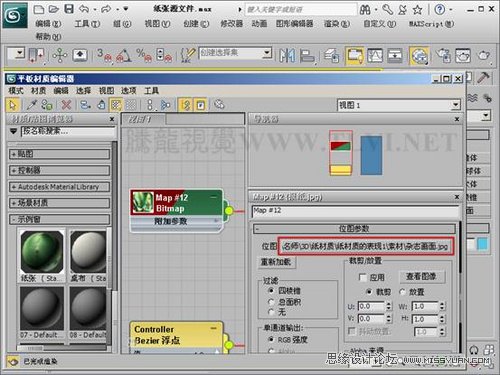Assign material to selection icon
The image size is (500, 375).
[47, 105]
